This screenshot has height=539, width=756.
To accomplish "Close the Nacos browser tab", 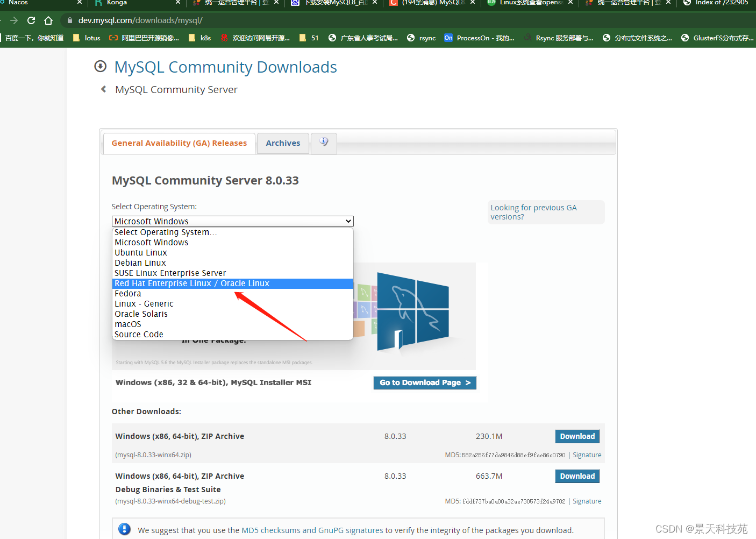I will coord(80,3).
